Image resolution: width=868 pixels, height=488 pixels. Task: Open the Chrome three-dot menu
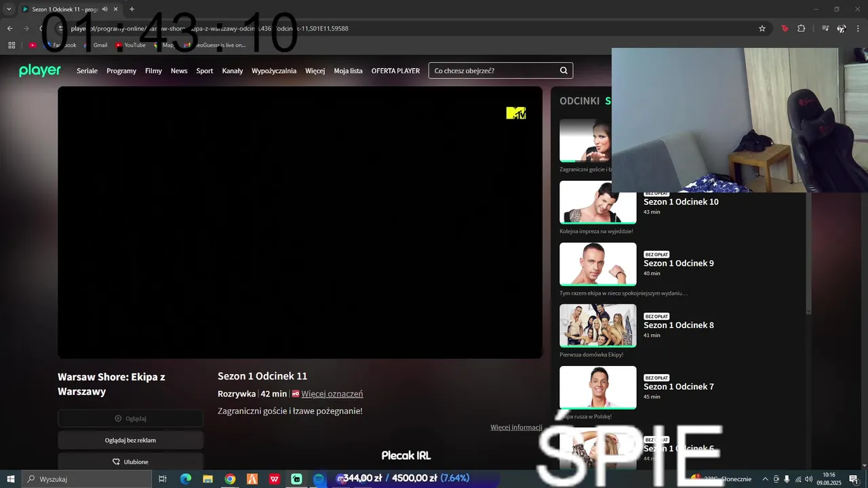[859, 28]
